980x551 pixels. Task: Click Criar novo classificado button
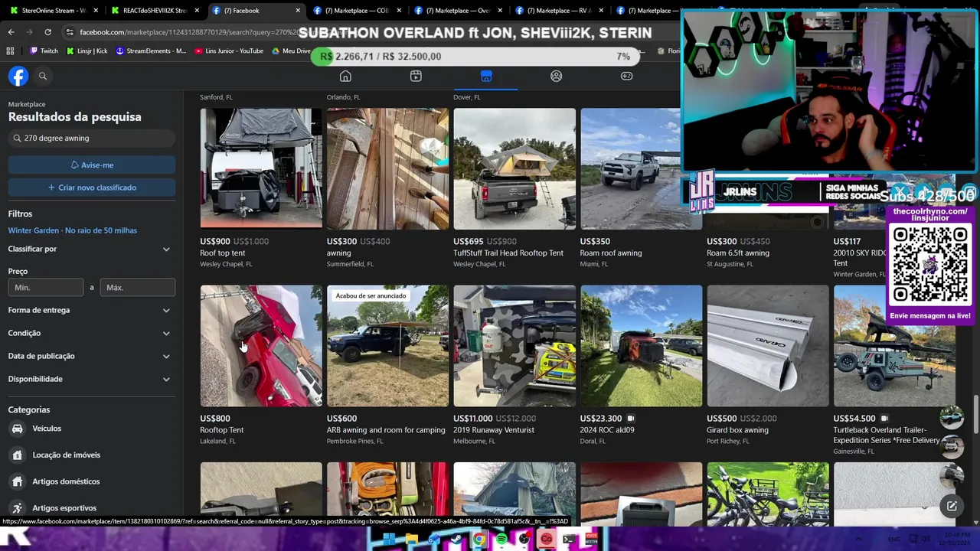pyautogui.click(x=92, y=187)
